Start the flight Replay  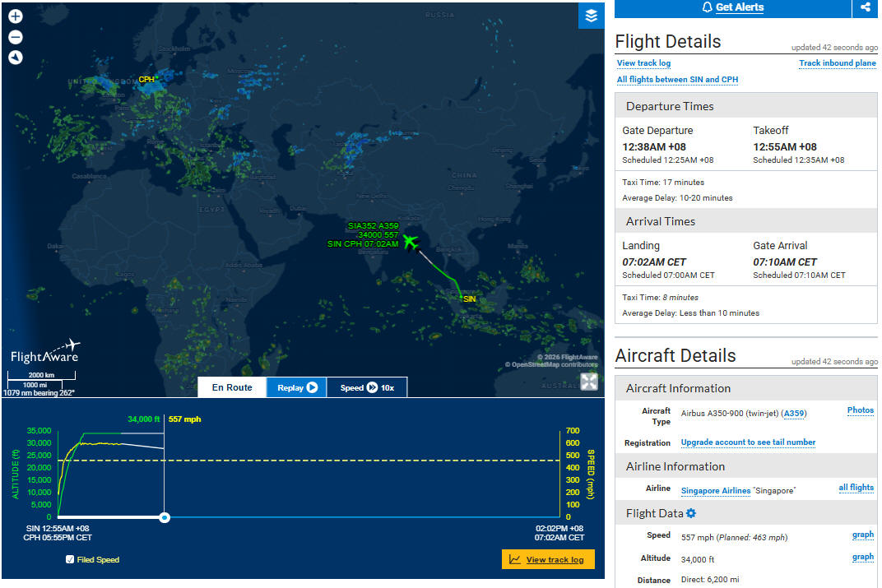[296, 387]
